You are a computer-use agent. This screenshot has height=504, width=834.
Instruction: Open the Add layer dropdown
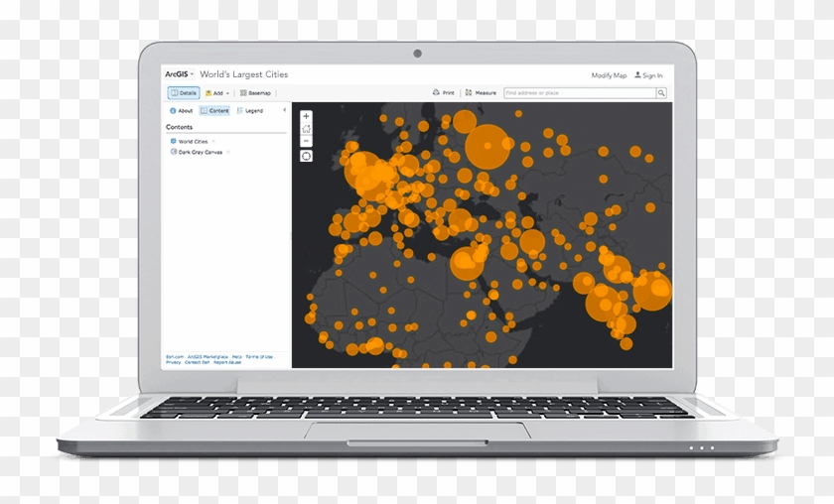pyautogui.click(x=217, y=93)
